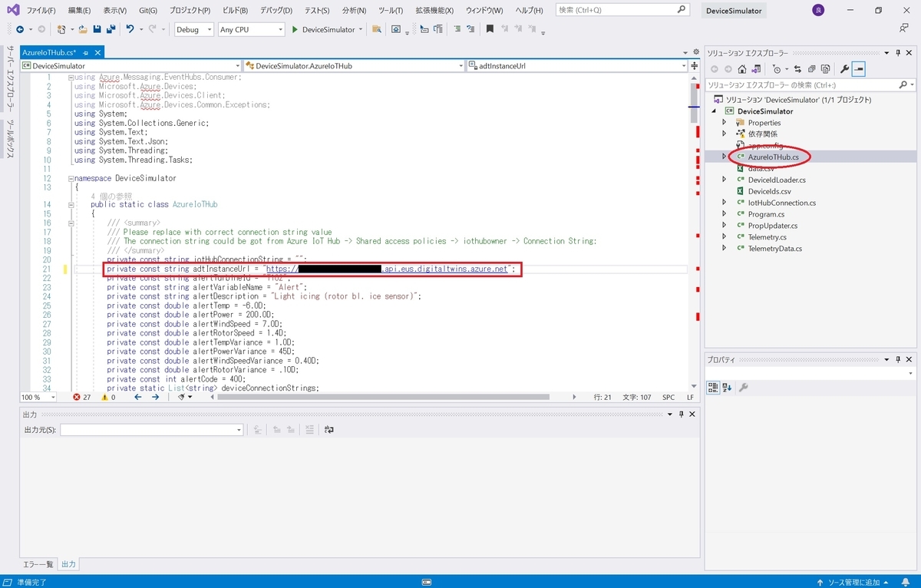Click the Save toolbar icon
The height and width of the screenshot is (588, 921).
(x=97, y=29)
